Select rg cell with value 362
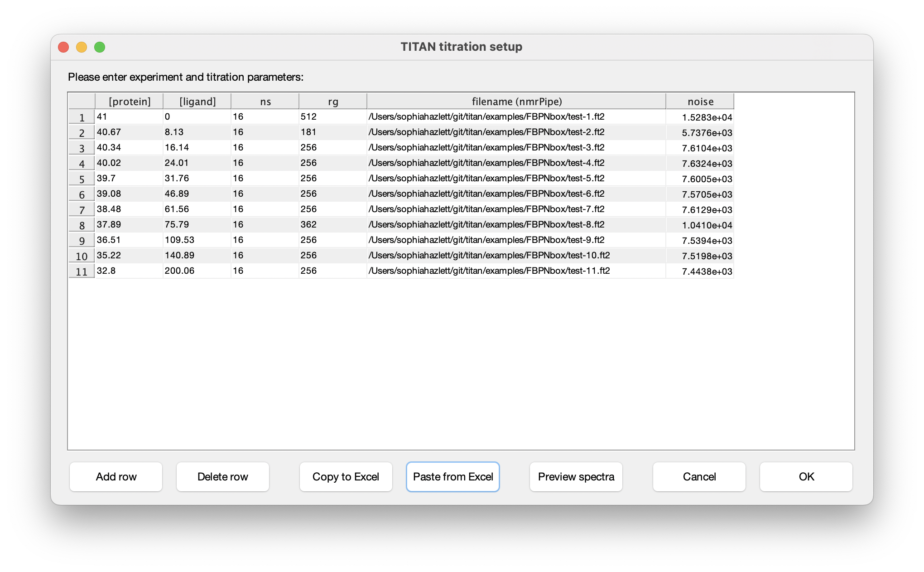The width and height of the screenshot is (924, 572). pos(333,224)
